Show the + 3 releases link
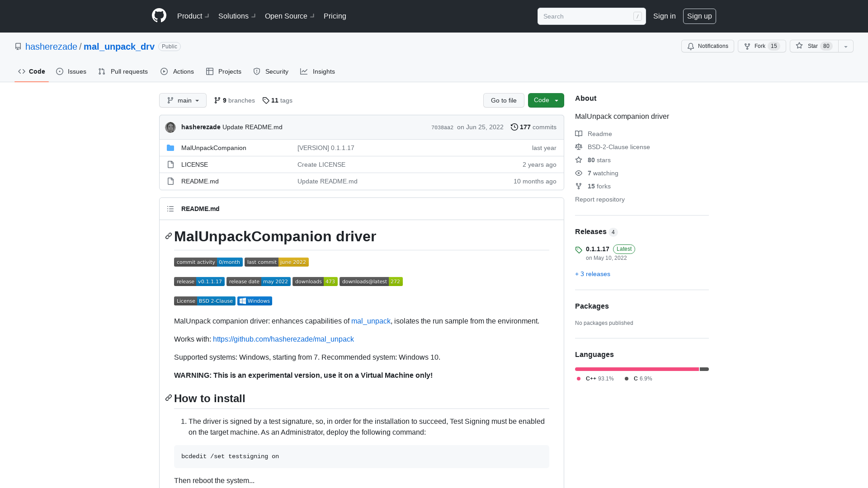The width and height of the screenshot is (868, 488). point(593,274)
